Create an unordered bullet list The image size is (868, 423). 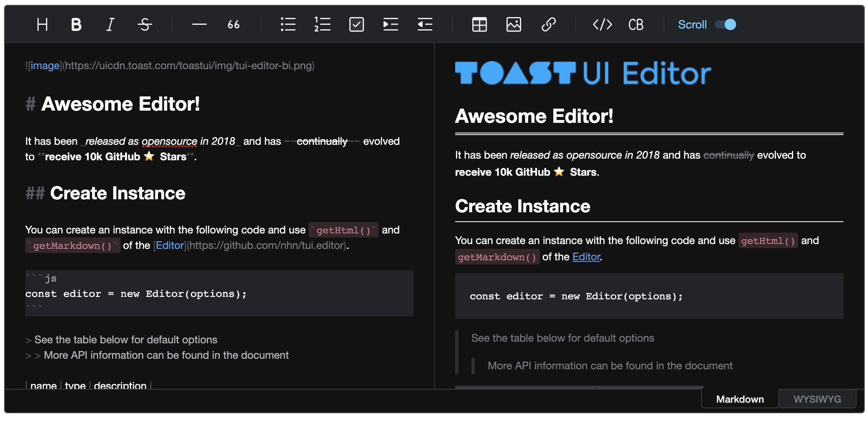click(x=288, y=24)
